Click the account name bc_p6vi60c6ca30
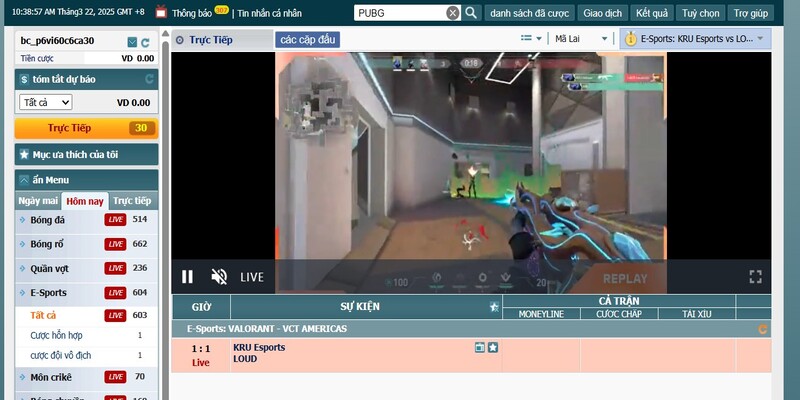The image size is (800, 400). 57,41
